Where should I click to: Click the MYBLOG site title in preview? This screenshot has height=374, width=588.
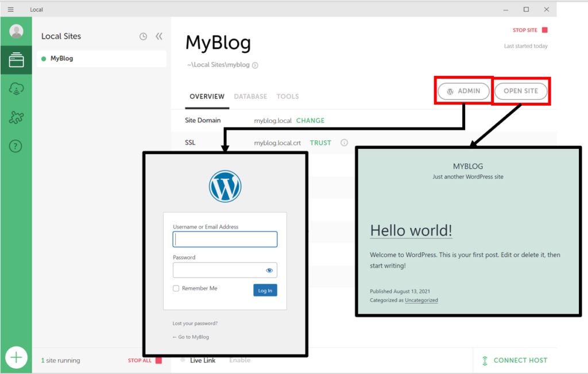coord(468,166)
